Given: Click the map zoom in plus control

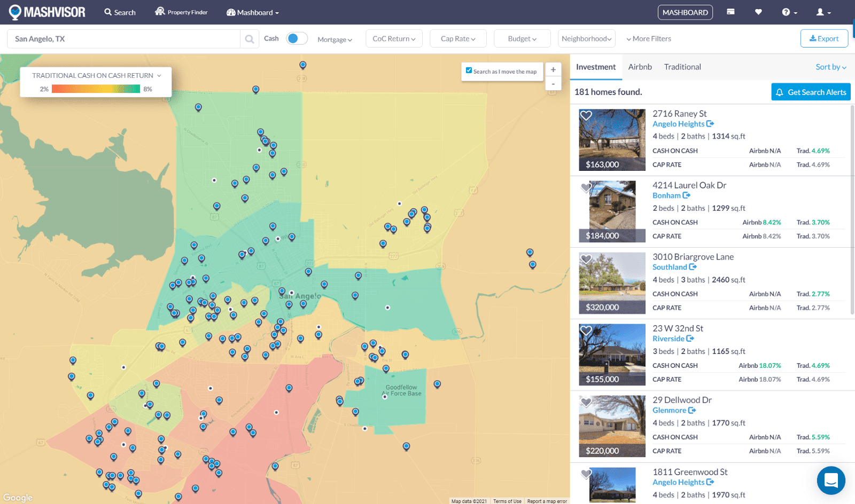Looking at the screenshot, I should [553, 69].
